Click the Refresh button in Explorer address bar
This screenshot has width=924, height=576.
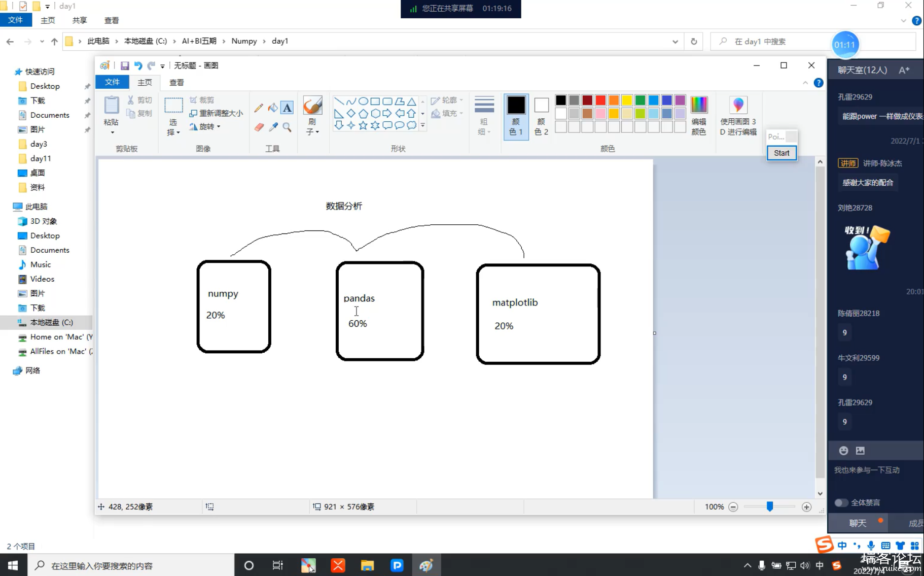(x=694, y=42)
